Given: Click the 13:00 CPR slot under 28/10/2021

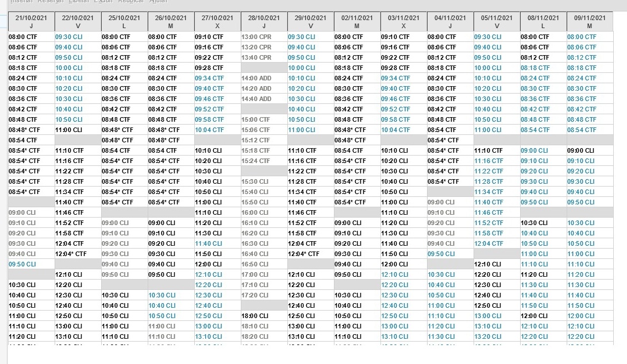Looking at the screenshot, I should (264, 37).
